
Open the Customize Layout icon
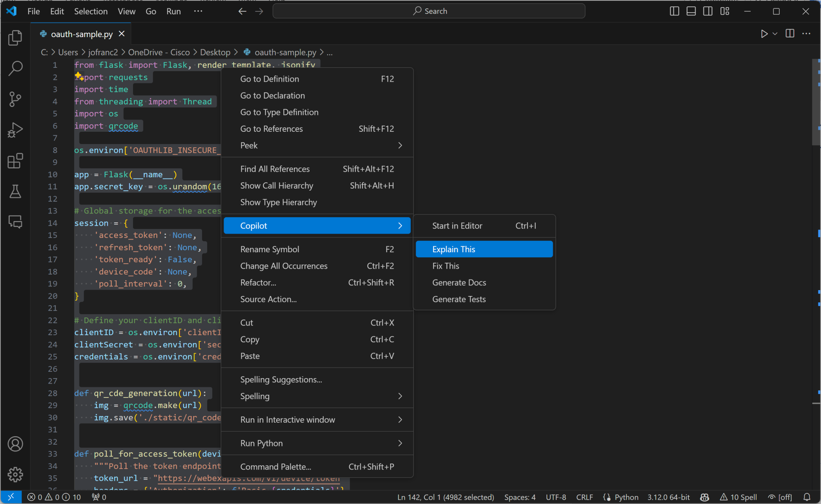pos(725,11)
